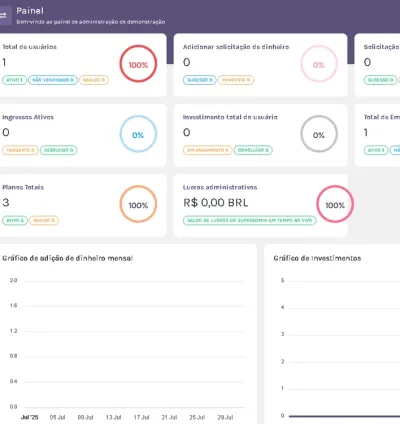The image size is (400, 424).
Task: Click the 13 Jul label on the chart axis
Action: 113,417
